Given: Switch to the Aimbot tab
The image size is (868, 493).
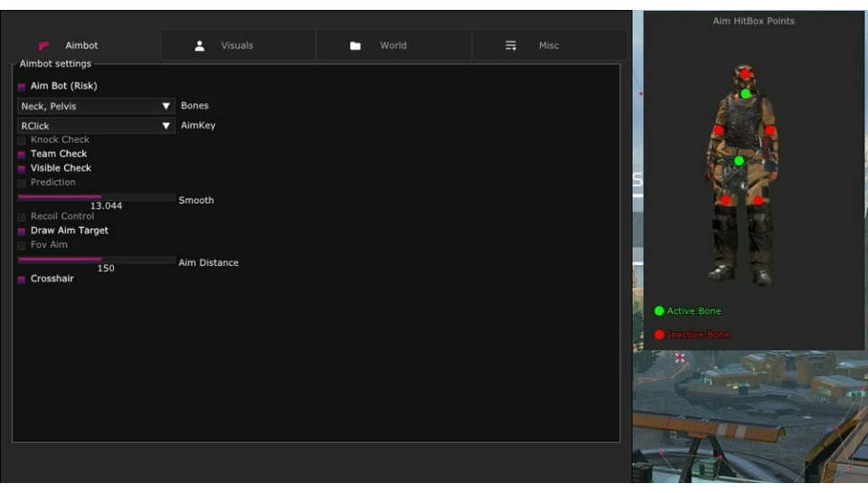Looking at the screenshot, I should click(x=83, y=45).
